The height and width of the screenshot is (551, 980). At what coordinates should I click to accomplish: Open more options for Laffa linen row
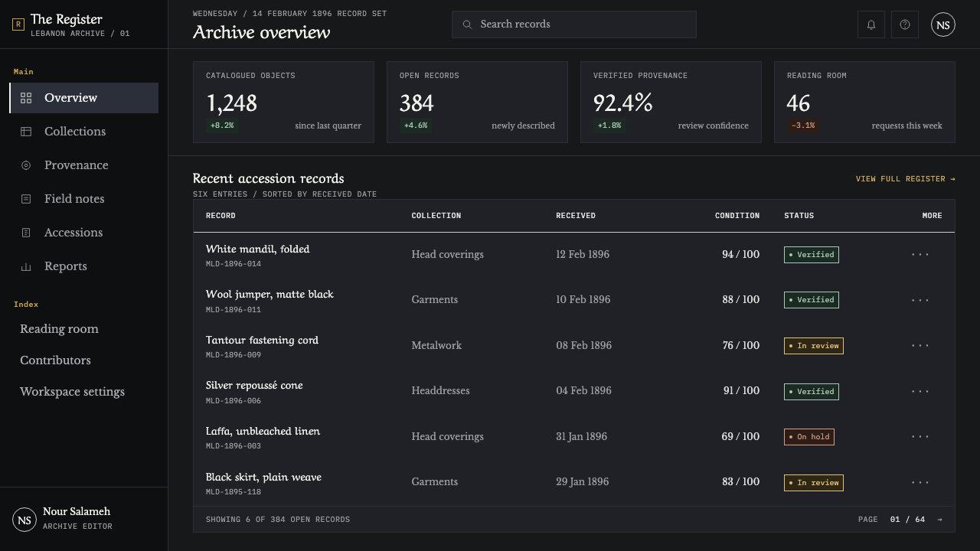click(920, 436)
